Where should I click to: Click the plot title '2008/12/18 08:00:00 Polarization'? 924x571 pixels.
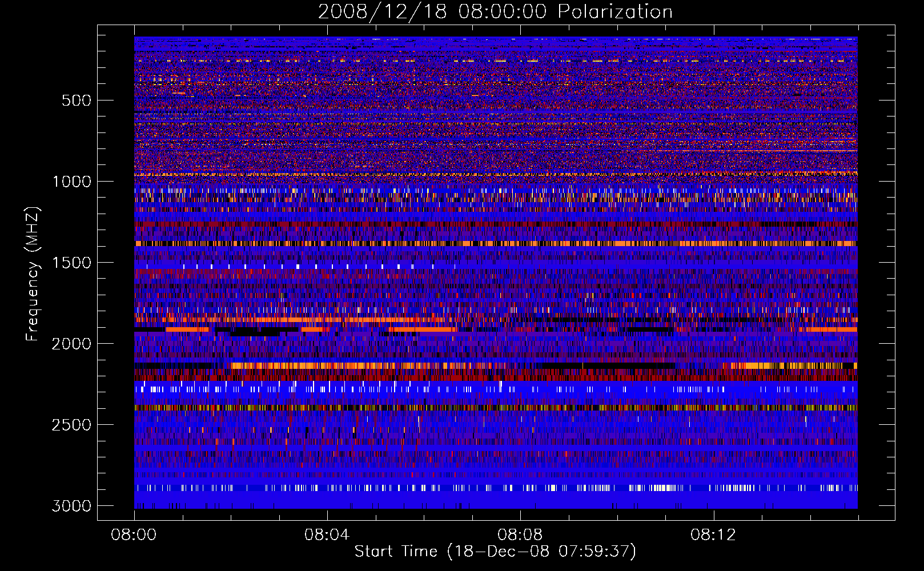point(495,11)
